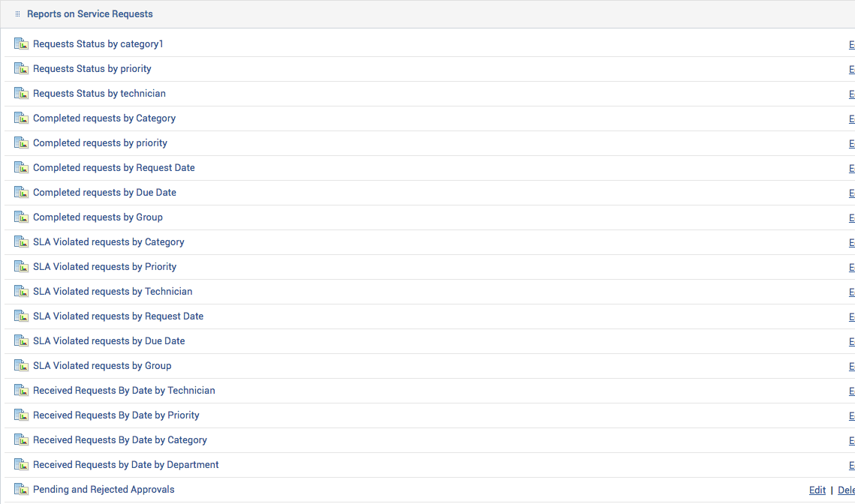This screenshot has width=855, height=504.
Task: Click the report icon beside Requests Status by technician
Action: coord(21,93)
